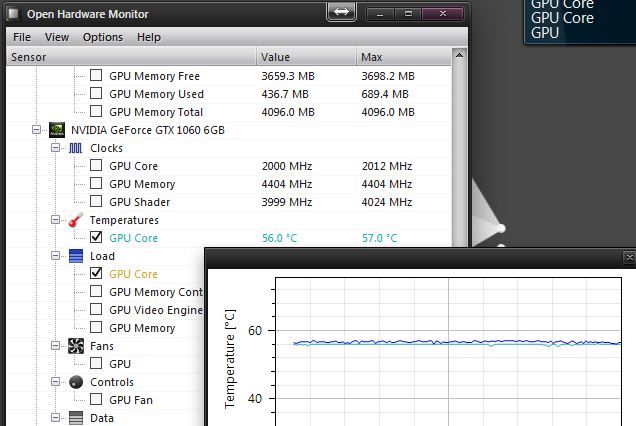Select the Data tree label
636x426 pixels.
(102, 418)
